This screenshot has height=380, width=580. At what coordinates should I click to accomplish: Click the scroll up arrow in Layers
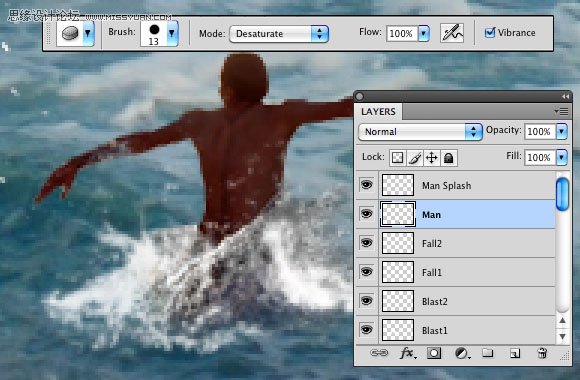point(562,320)
